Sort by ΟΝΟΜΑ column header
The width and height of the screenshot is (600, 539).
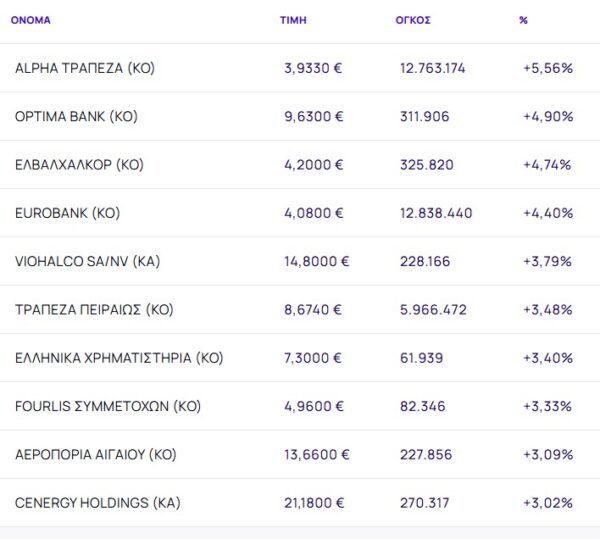[x=30, y=20]
